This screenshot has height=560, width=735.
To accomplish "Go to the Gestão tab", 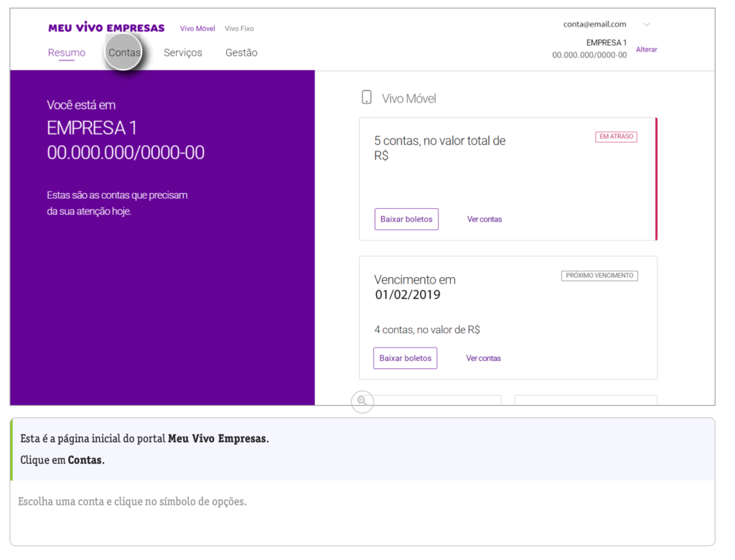I will click(x=241, y=52).
